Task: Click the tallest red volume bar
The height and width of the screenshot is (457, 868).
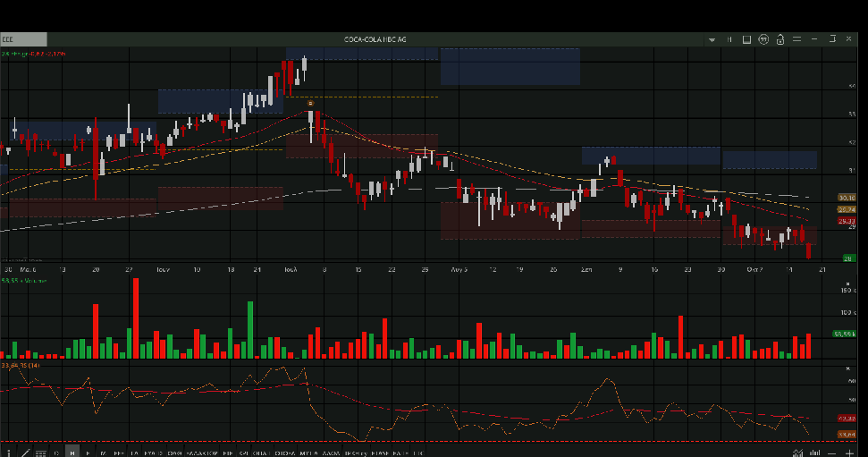Action: click(136, 318)
